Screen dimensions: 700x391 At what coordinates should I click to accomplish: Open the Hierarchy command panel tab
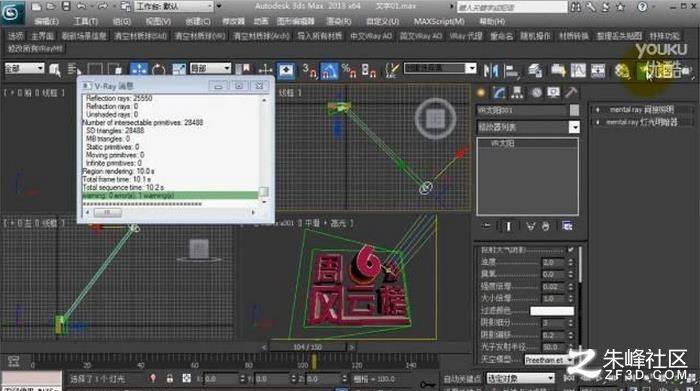pos(517,92)
